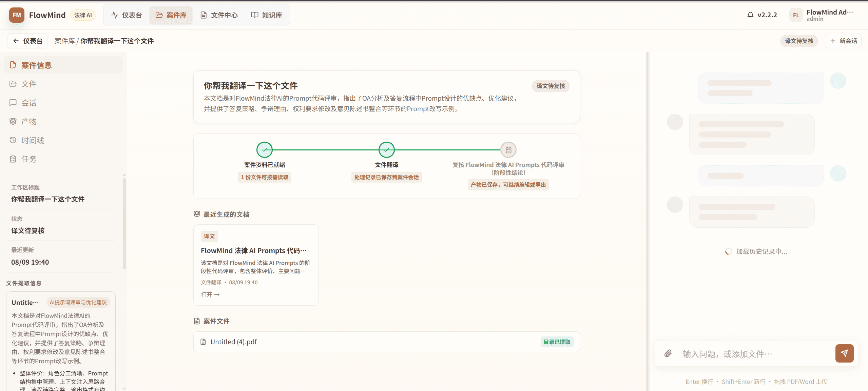Screen dimensions: 868x391
Task: Click the send message paper plane button
Action: click(x=844, y=353)
